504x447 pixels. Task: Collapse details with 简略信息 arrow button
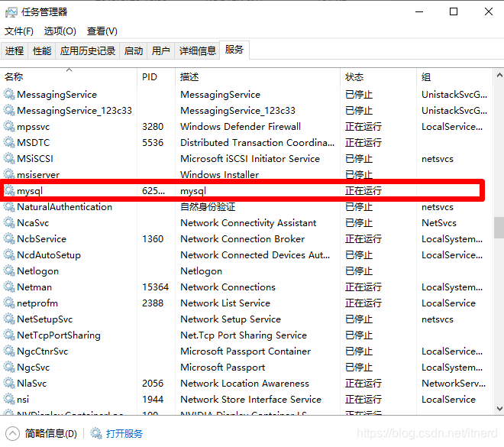[12, 433]
